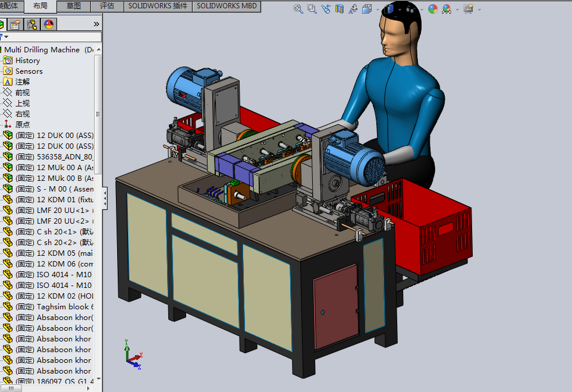Click the Previous View icon
This screenshot has height=392, width=572.
[x=326, y=9]
